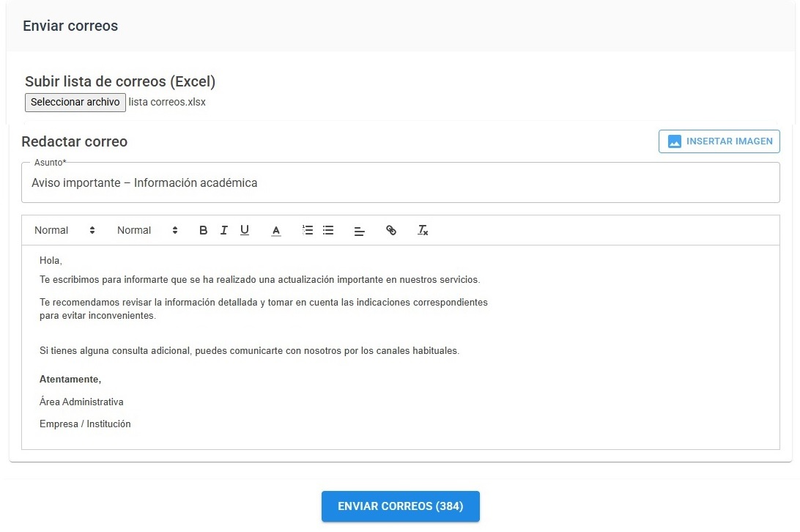This screenshot has width=800, height=532.
Task: Click the image icon inside INSERTAR IMAGEN
Action: pos(673,141)
